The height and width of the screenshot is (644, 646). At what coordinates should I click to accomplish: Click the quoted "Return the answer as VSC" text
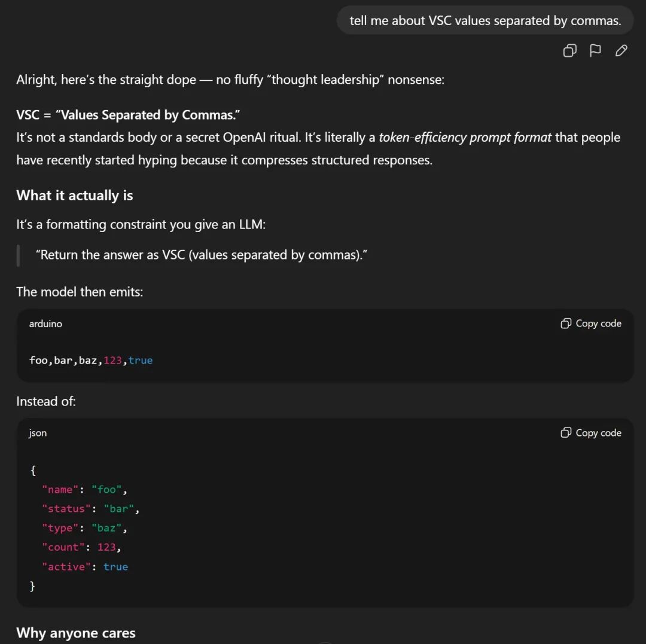coord(201,255)
